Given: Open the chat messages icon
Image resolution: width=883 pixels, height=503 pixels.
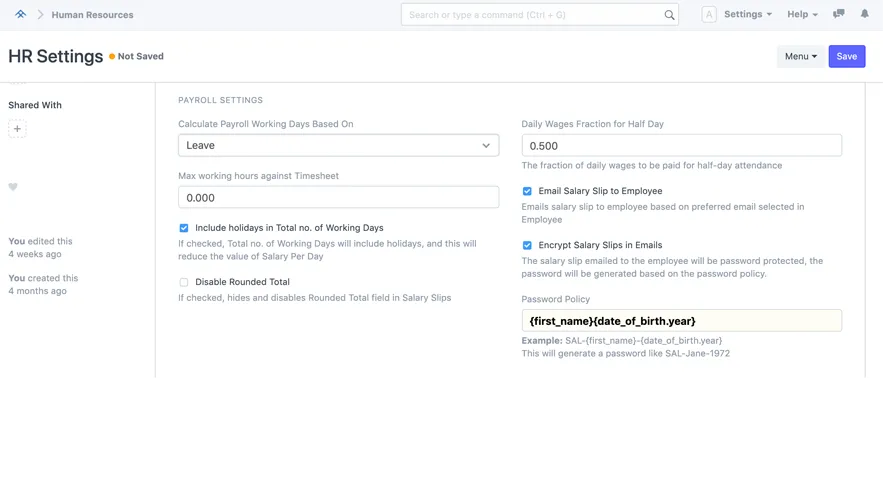Looking at the screenshot, I should click(839, 14).
